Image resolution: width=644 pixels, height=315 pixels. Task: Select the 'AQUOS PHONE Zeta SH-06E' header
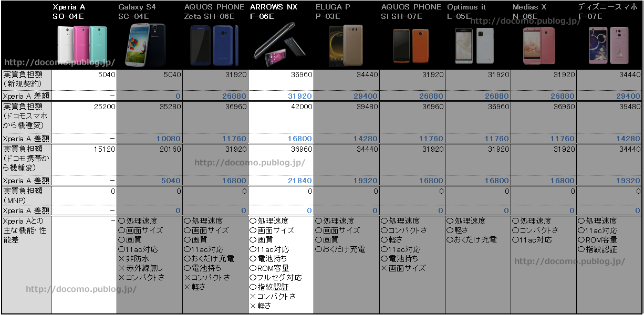point(214,12)
